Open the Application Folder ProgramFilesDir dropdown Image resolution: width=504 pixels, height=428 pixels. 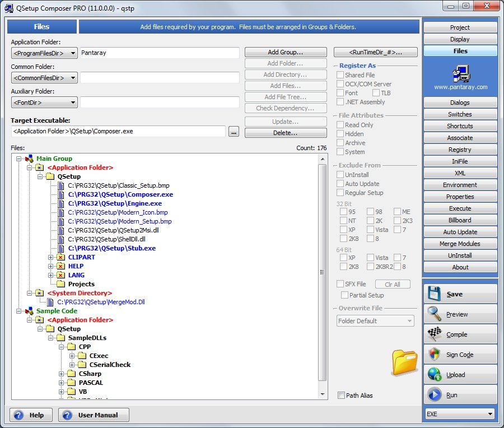coord(74,53)
